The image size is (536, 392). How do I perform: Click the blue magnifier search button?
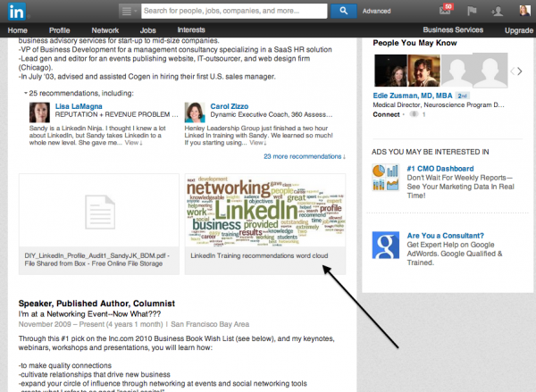click(x=344, y=11)
